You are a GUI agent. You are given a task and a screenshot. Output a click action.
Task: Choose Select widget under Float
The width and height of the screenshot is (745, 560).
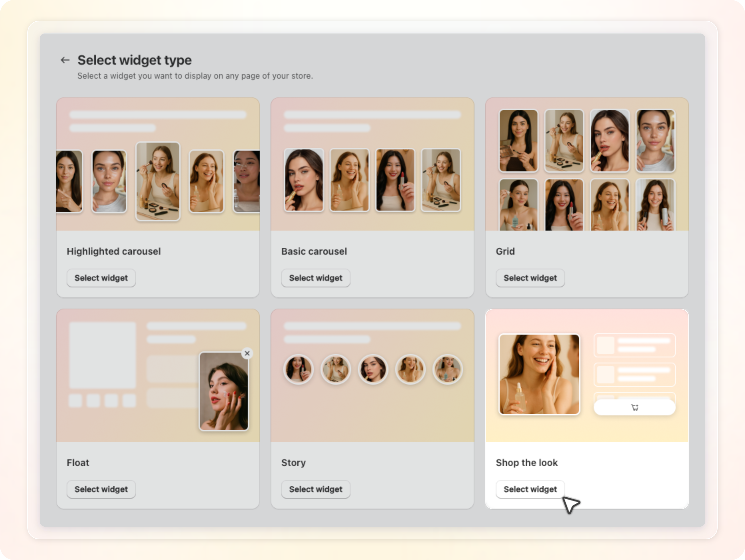pyautogui.click(x=101, y=489)
